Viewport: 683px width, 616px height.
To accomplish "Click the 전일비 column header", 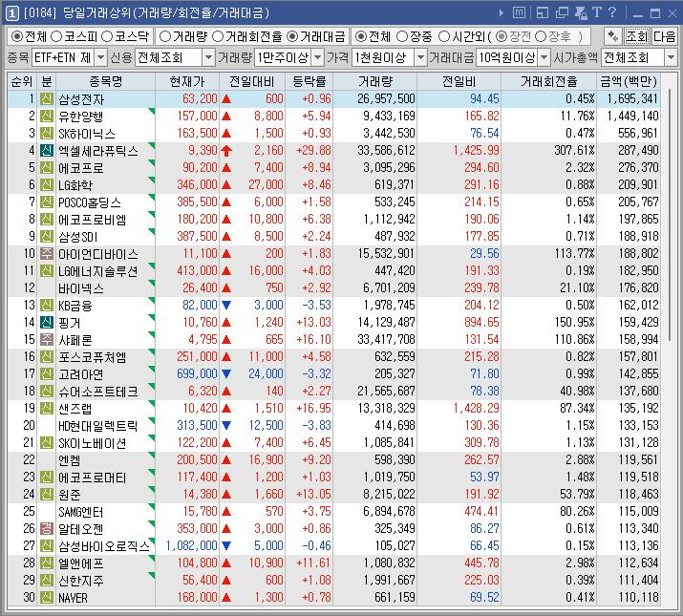I will point(459,81).
